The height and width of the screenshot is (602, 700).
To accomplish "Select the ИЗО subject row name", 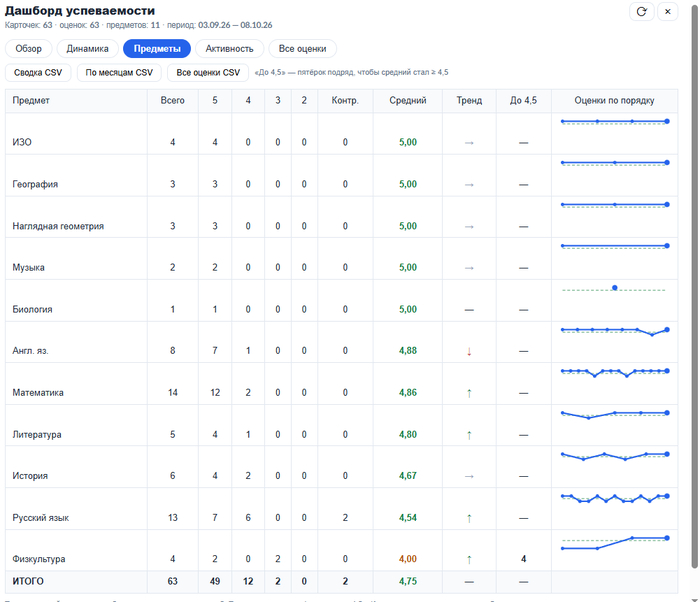I will point(22,142).
